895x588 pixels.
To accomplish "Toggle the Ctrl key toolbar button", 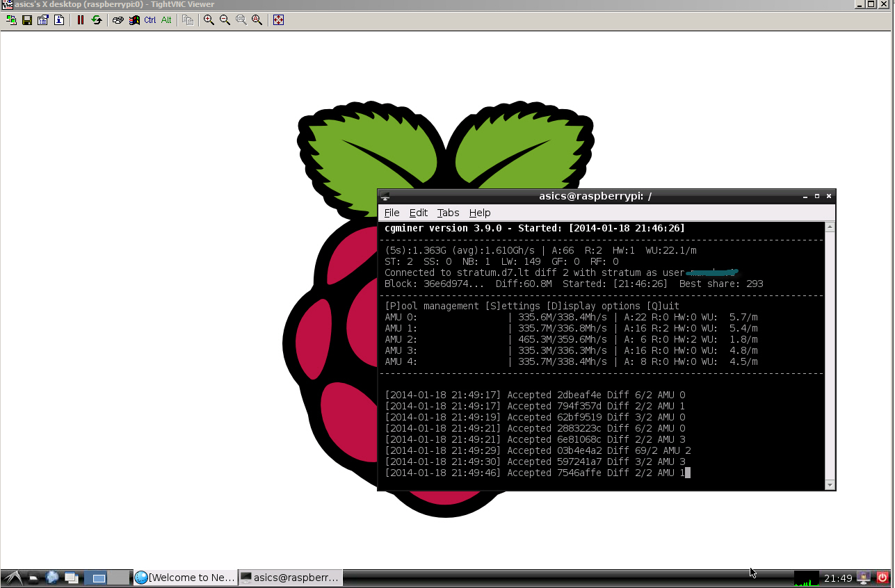I will [150, 20].
